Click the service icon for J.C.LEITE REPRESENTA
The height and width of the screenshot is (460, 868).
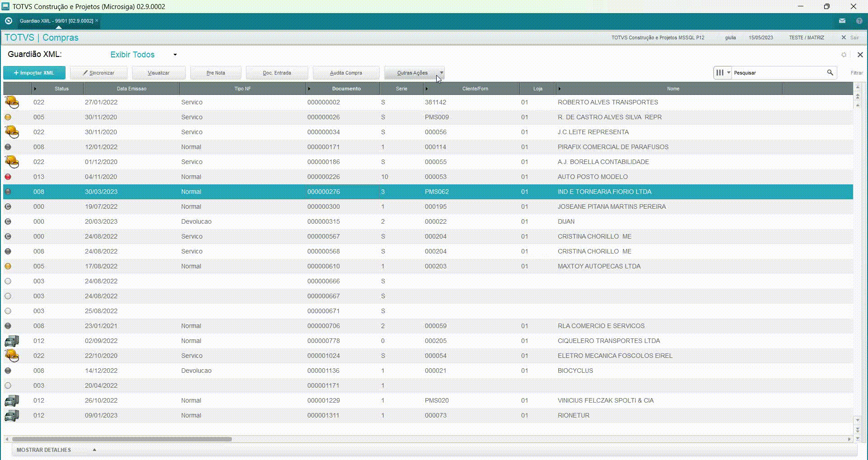pyautogui.click(x=12, y=132)
